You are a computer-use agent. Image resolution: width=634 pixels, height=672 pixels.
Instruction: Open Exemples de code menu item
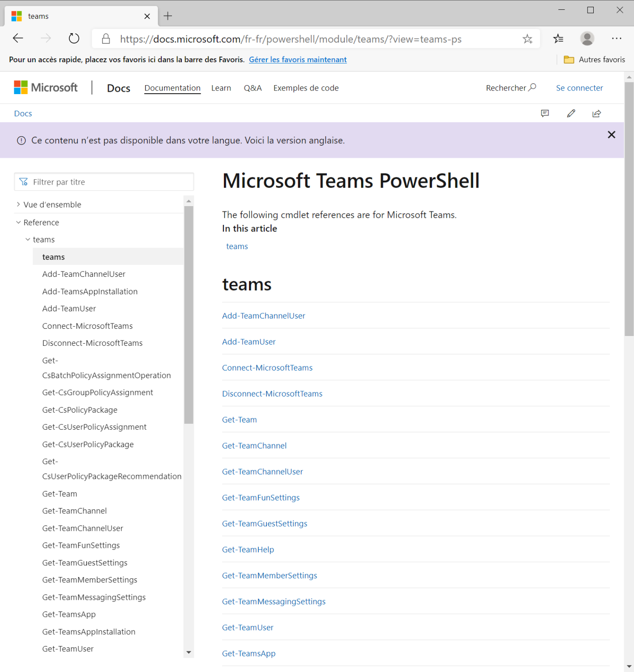click(306, 88)
